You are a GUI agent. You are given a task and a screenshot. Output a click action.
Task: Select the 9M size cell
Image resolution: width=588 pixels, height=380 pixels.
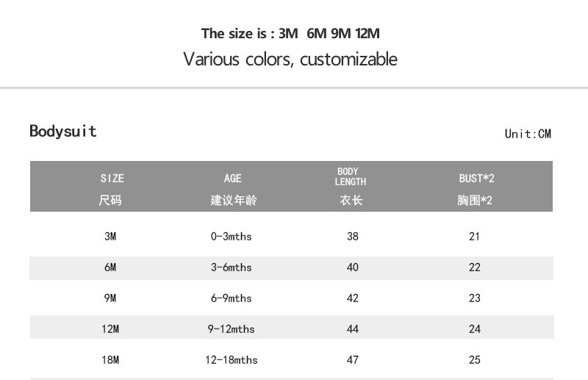coord(110,298)
